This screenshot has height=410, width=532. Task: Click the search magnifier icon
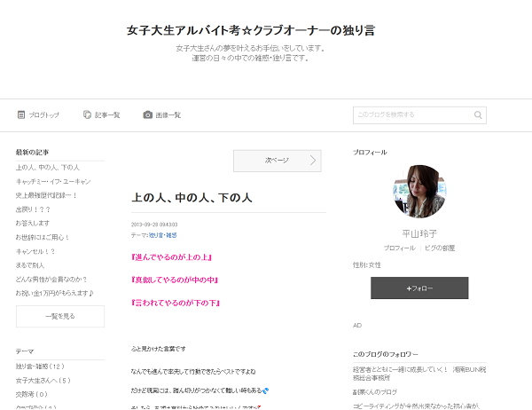click(478, 114)
